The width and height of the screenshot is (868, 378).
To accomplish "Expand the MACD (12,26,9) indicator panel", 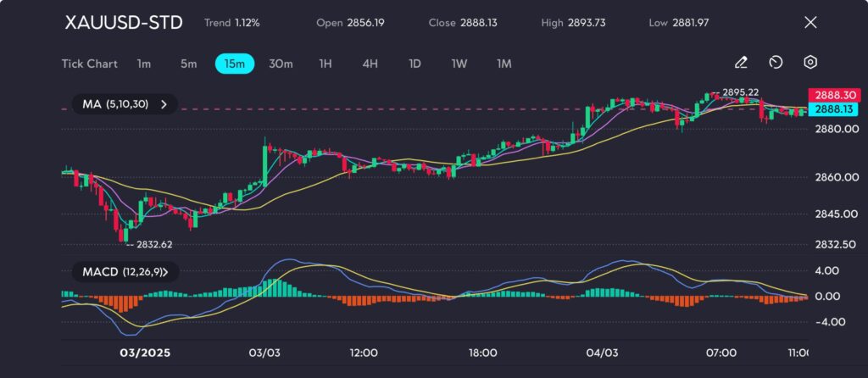I will pyautogui.click(x=125, y=272).
